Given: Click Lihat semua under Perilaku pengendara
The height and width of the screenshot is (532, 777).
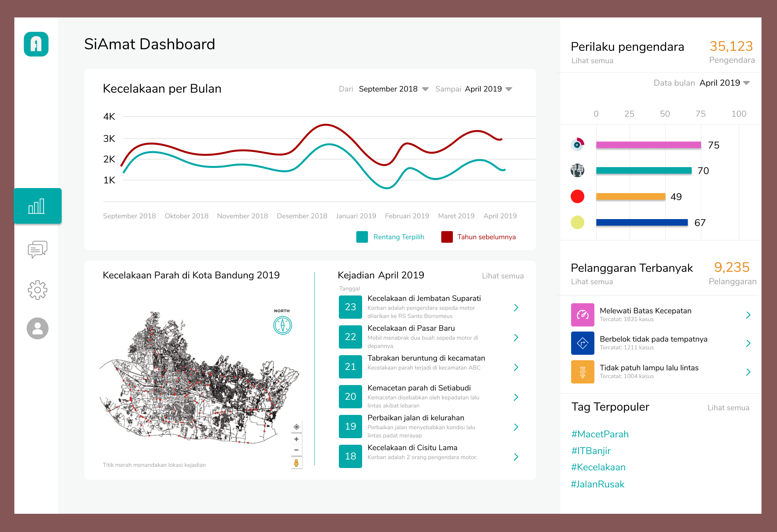Looking at the screenshot, I should [x=592, y=60].
